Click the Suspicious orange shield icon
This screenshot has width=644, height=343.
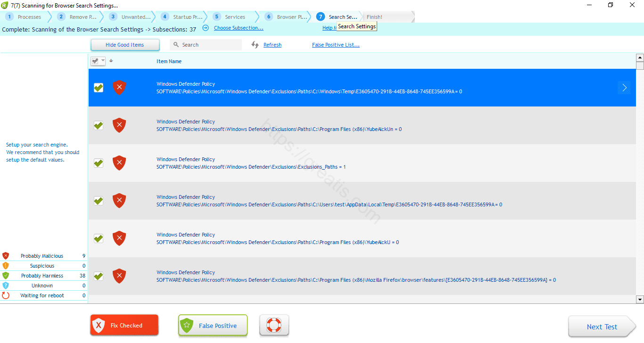coord(6,266)
